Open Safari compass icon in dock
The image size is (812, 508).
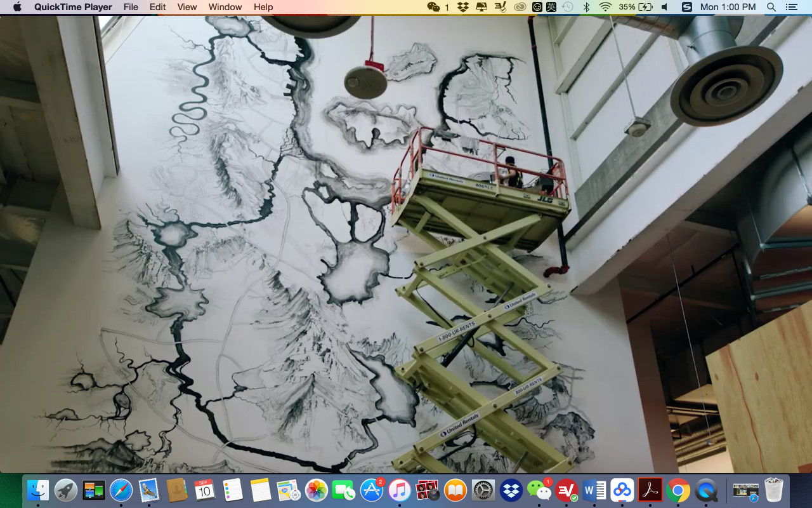[x=121, y=490]
